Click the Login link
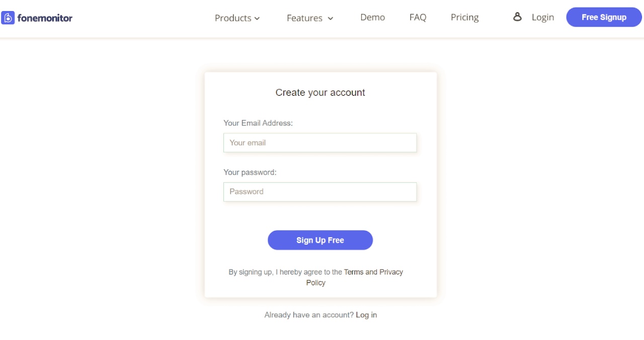This screenshot has height=340, width=644. pos(543,17)
